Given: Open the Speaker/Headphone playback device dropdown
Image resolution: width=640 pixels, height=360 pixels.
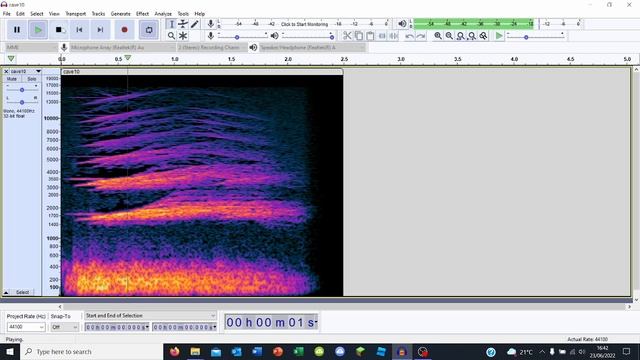Looking at the screenshot, I should point(312,47).
